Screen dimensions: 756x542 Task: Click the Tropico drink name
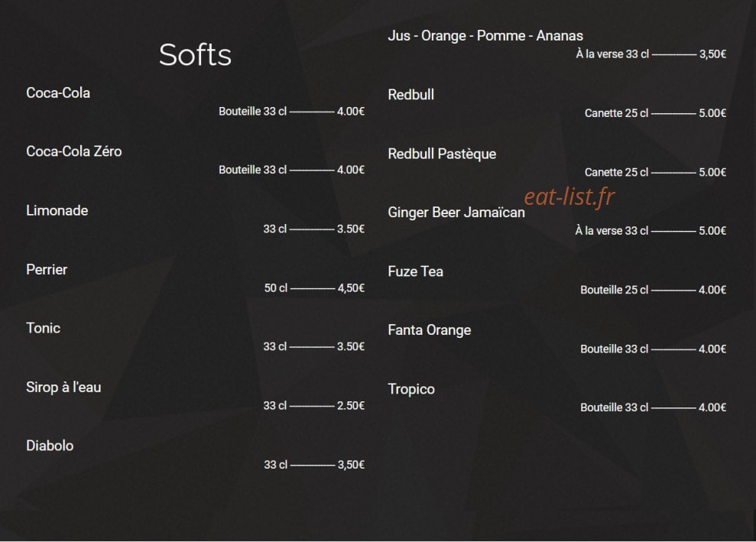coord(411,389)
